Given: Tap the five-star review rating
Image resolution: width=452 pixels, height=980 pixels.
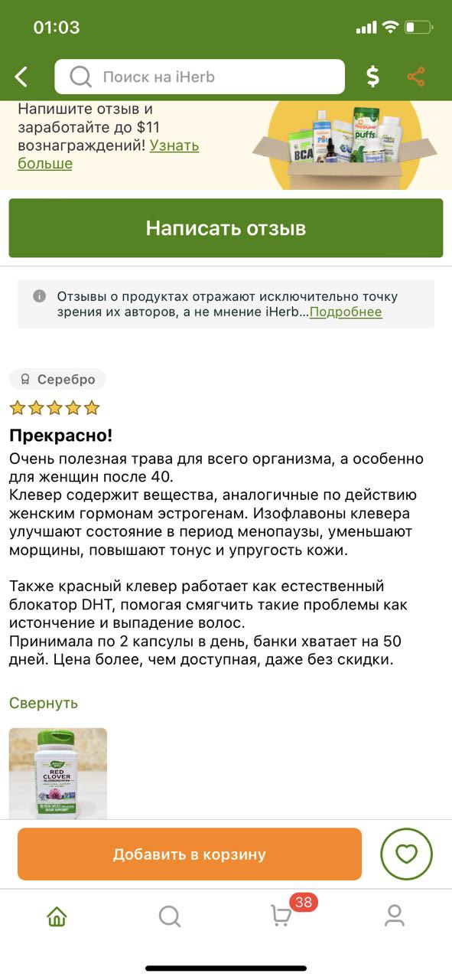Looking at the screenshot, I should (x=54, y=407).
